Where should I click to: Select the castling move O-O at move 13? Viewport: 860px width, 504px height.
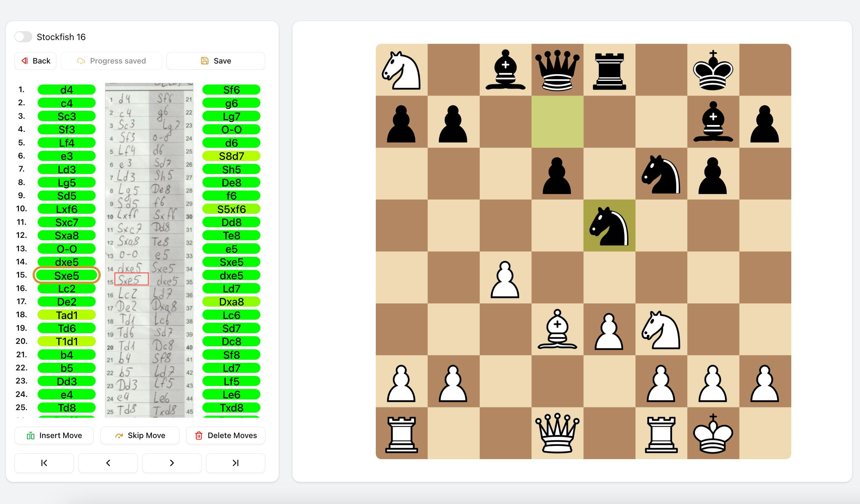click(66, 249)
